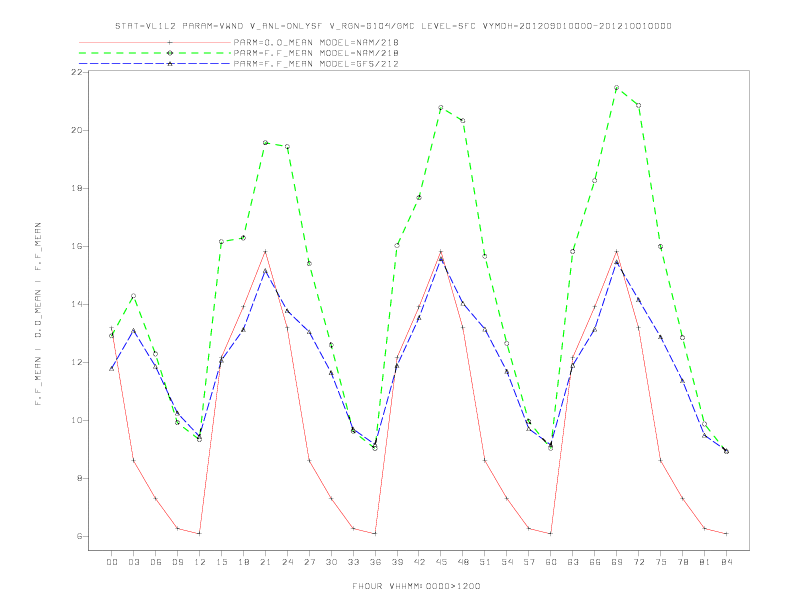The height and width of the screenshot is (612, 792).
Task: Click x-axis forecast hour label 33
Action: point(353,562)
